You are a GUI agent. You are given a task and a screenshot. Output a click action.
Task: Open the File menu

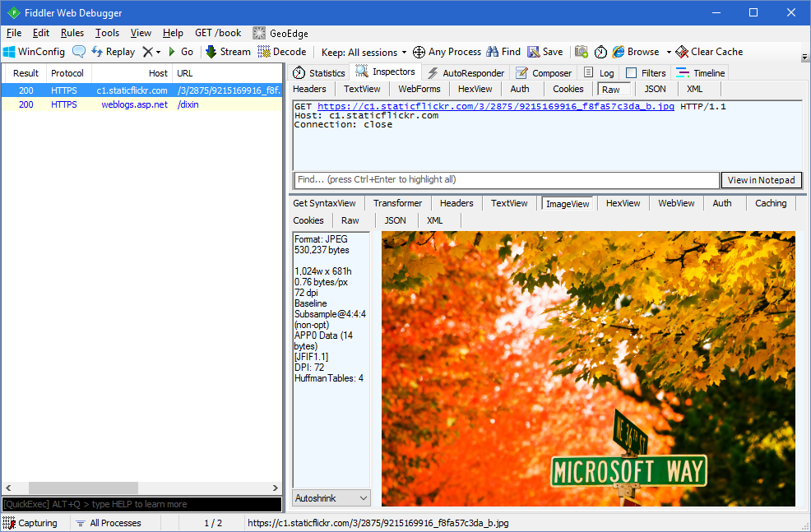pyautogui.click(x=14, y=33)
